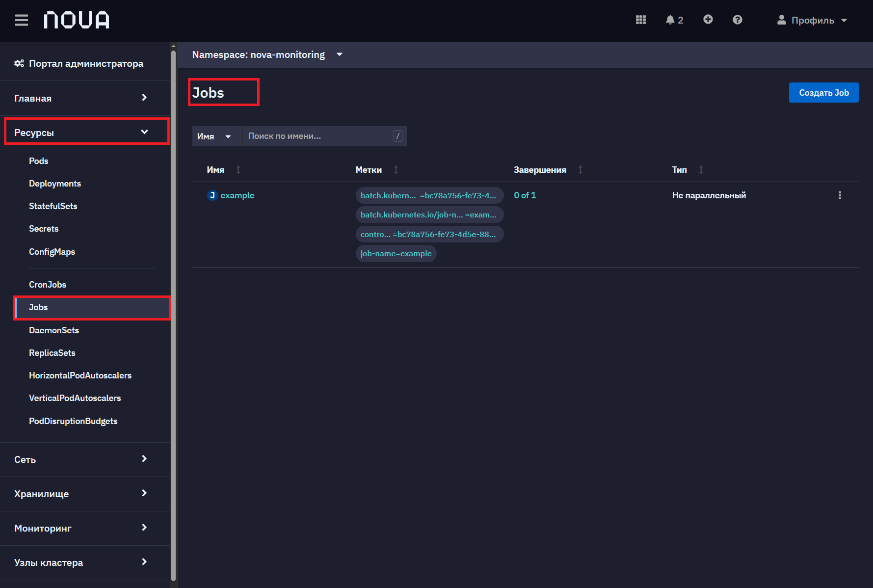Click the Не параллельный type cell

(x=709, y=195)
